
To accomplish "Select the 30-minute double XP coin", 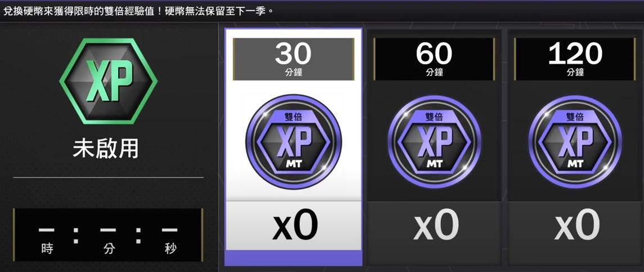I will (x=293, y=141).
